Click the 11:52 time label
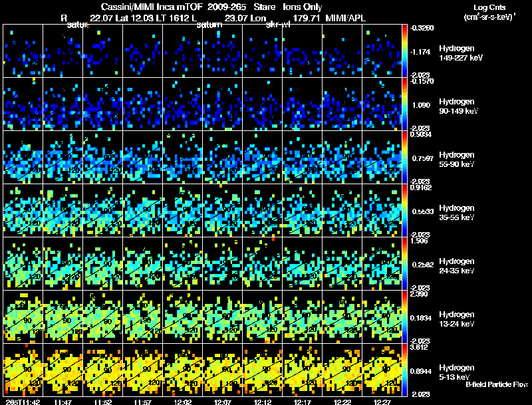The image size is (532, 405). coord(103,402)
